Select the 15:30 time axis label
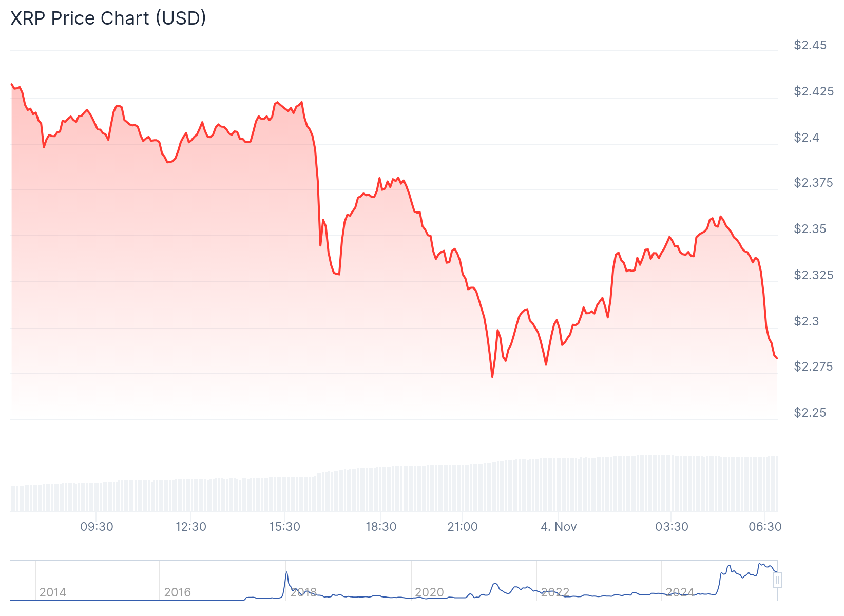The width and height of the screenshot is (844, 616). (285, 527)
